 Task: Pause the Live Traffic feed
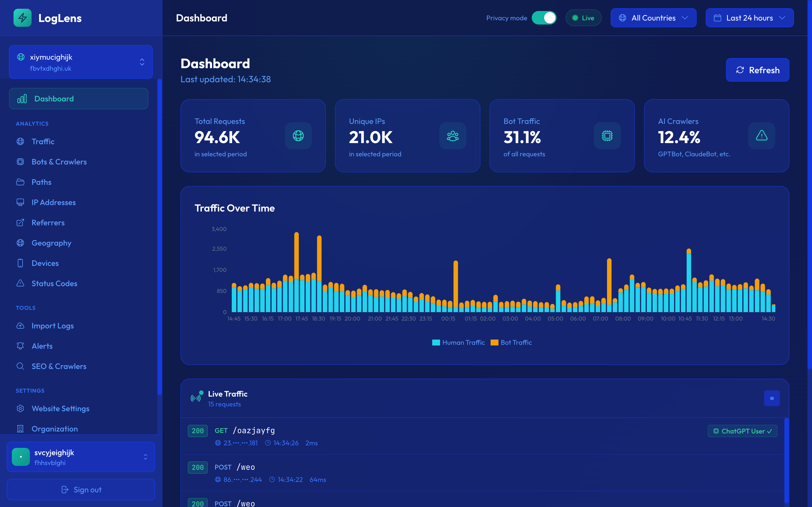tap(772, 398)
